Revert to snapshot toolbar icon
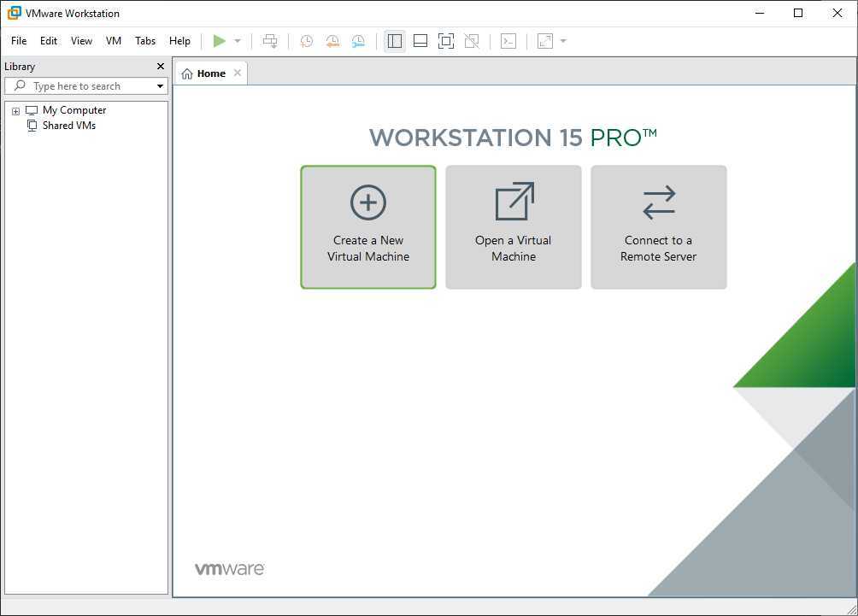 (332, 41)
